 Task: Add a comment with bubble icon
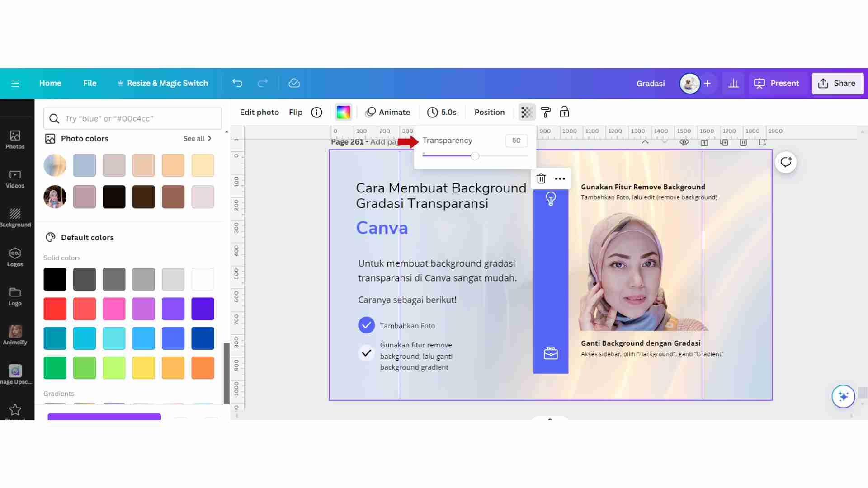[786, 162]
